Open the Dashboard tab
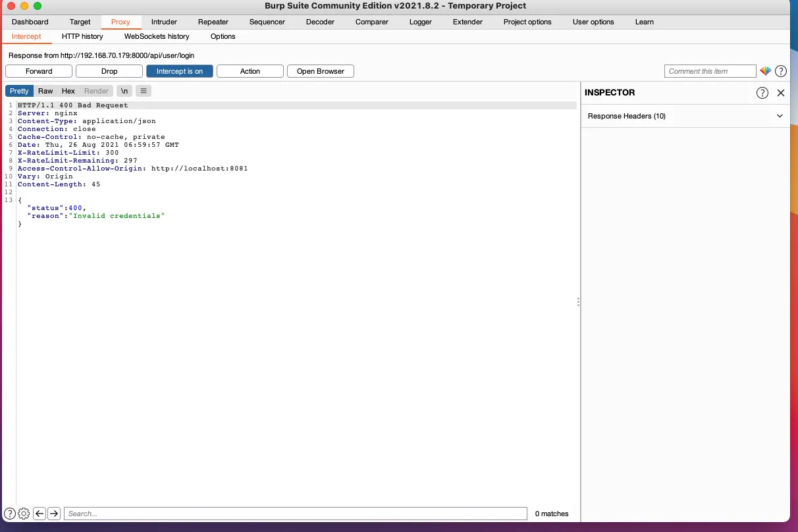 point(30,22)
